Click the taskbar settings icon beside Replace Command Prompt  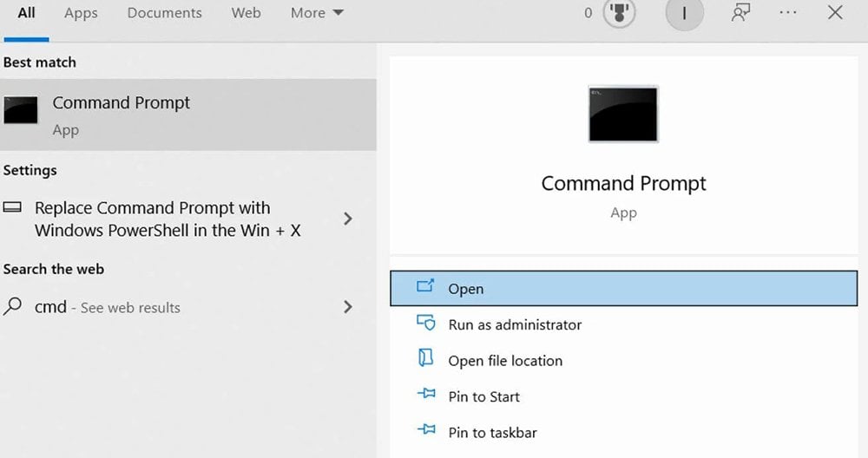[x=12, y=207]
